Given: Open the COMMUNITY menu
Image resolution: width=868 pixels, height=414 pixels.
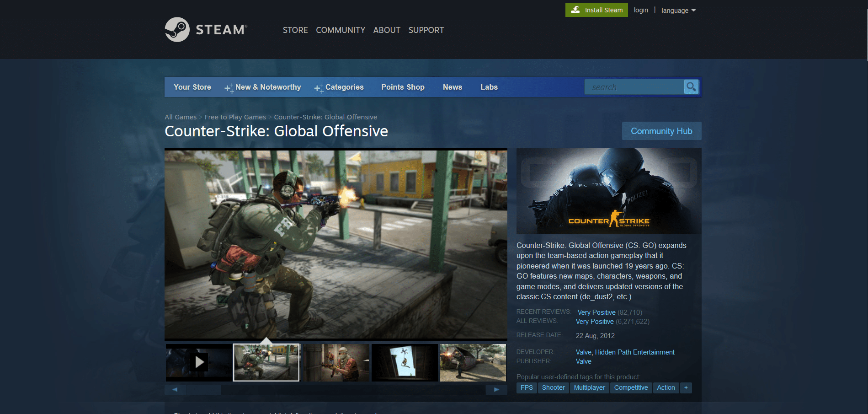Looking at the screenshot, I should [341, 30].
